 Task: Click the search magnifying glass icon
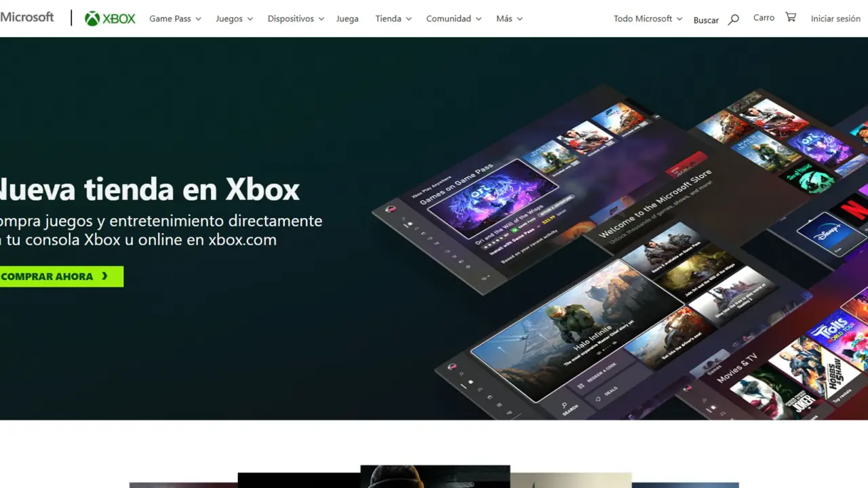pos(733,20)
